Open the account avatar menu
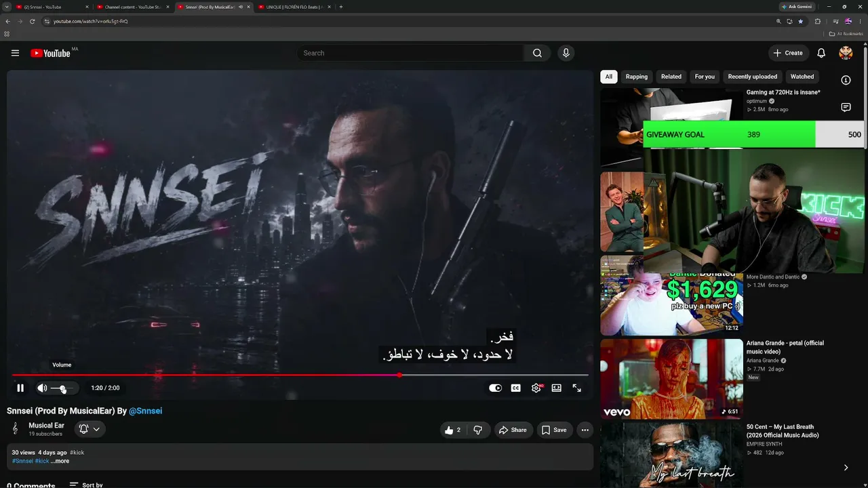Image resolution: width=868 pixels, height=488 pixels. pyautogui.click(x=846, y=53)
